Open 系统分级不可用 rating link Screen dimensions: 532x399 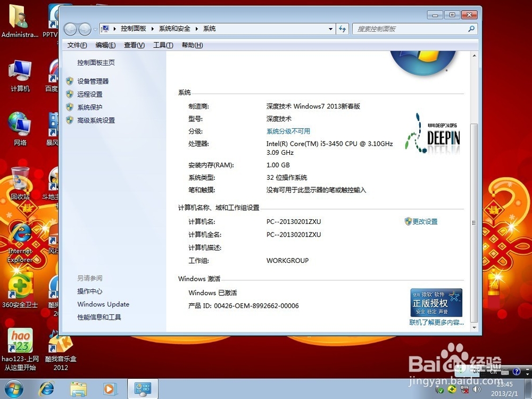tap(288, 131)
